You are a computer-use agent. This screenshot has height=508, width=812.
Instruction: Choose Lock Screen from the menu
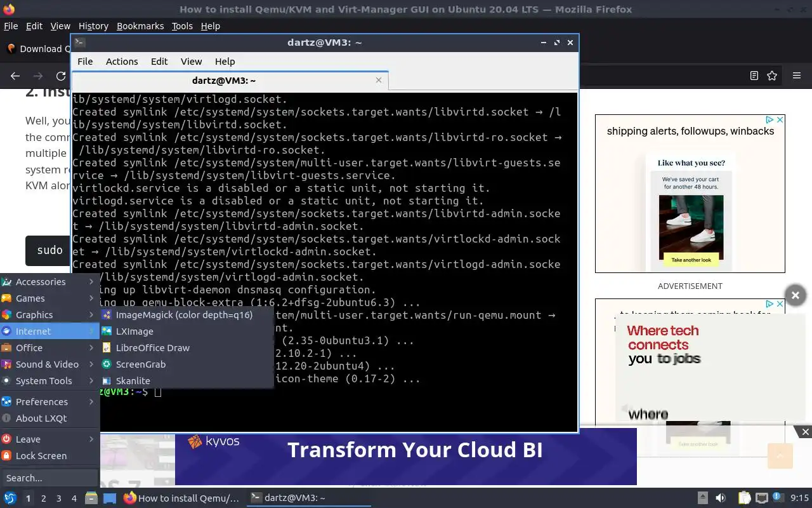click(x=50, y=455)
